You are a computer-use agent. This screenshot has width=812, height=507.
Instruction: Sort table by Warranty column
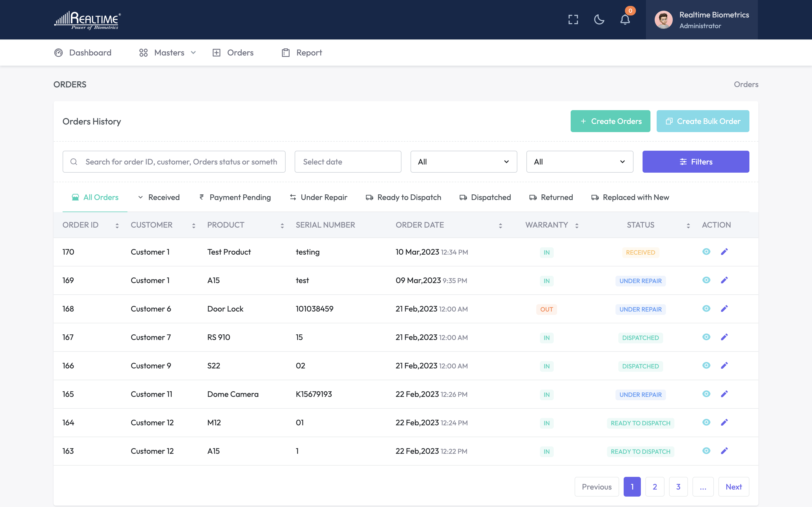577,225
